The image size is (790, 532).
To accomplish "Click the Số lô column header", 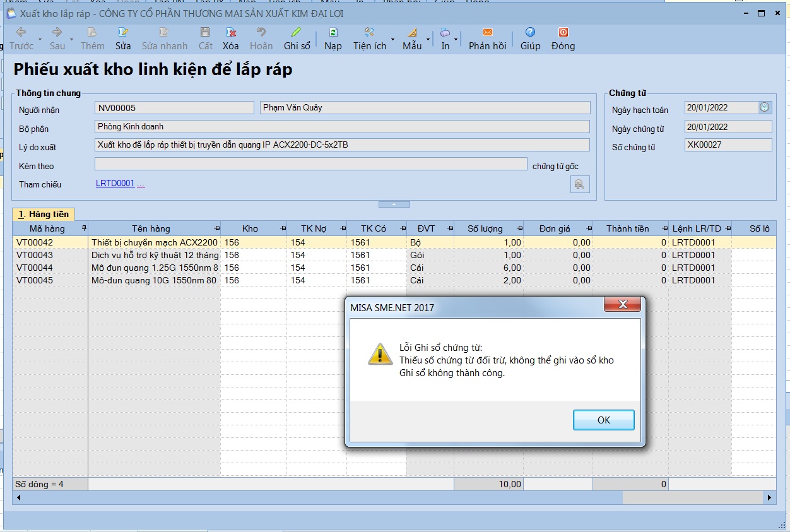I will pyautogui.click(x=755, y=228).
